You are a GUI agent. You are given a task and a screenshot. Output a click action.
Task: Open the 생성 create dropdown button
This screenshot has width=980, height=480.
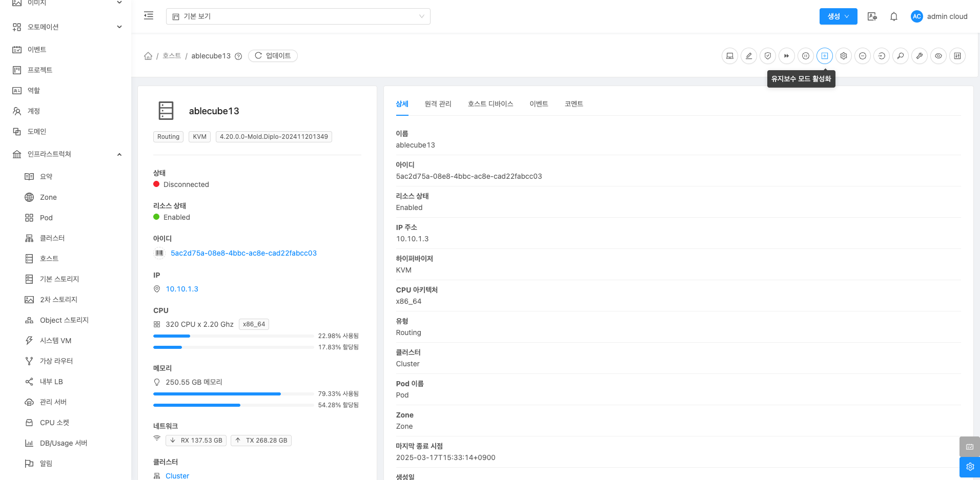pyautogui.click(x=838, y=16)
